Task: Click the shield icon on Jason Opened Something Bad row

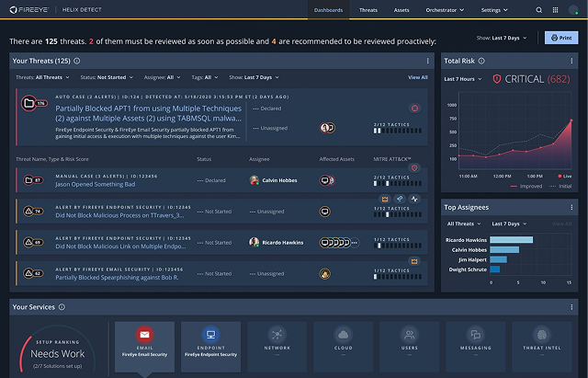Action: coord(414,167)
